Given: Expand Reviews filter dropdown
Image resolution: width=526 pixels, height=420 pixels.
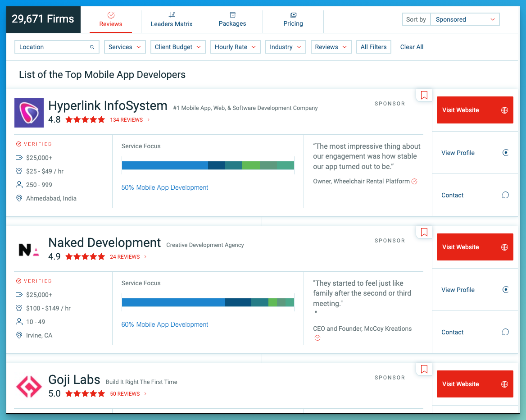Looking at the screenshot, I should coord(331,47).
